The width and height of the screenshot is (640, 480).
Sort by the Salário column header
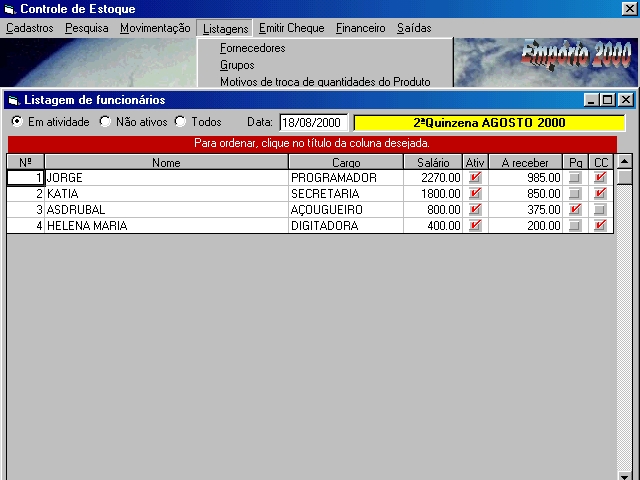pos(433,162)
